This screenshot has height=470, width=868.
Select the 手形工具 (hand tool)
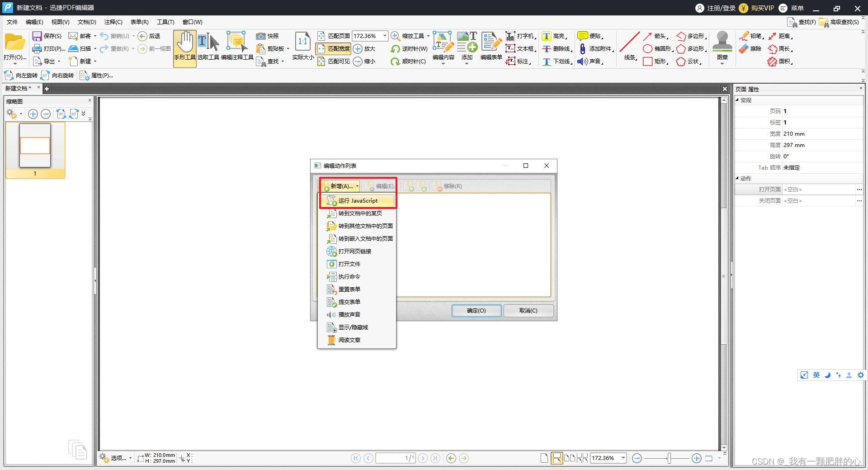[184, 47]
